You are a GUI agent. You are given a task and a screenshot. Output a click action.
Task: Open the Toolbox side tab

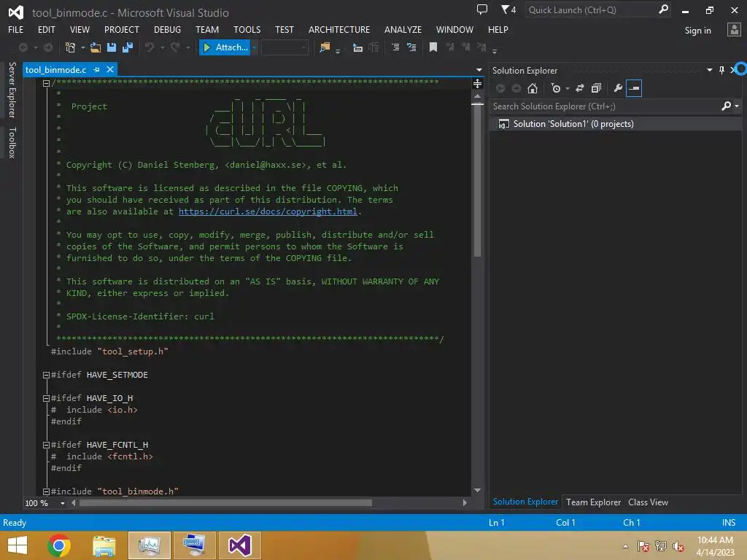[x=12, y=142]
